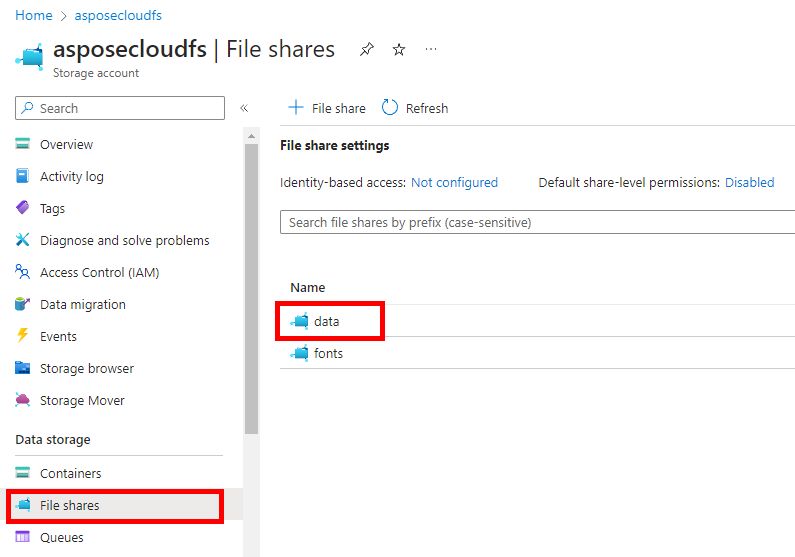Click the sidebar scrollbar thumb
Image resolution: width=795 pixels, height=557 pixels.
tap(251, 289)
